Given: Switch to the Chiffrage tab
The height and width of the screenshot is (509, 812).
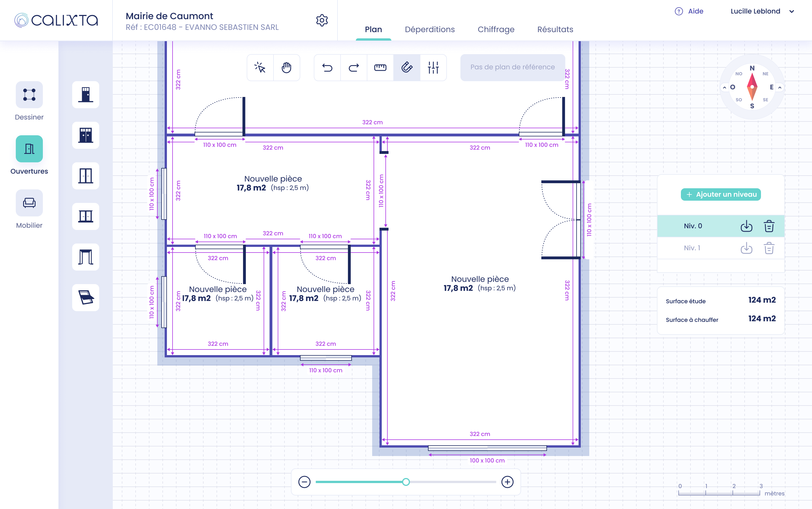Looking at the screenshot, I should tap(496, 29).
